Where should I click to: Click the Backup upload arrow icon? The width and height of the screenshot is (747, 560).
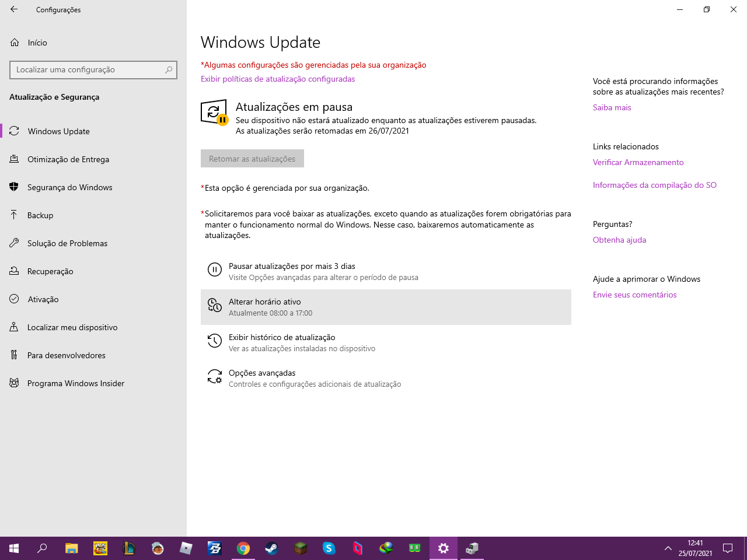(14, 215)
